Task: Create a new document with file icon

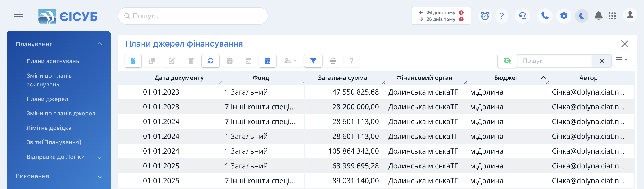Action: (133, 61)
